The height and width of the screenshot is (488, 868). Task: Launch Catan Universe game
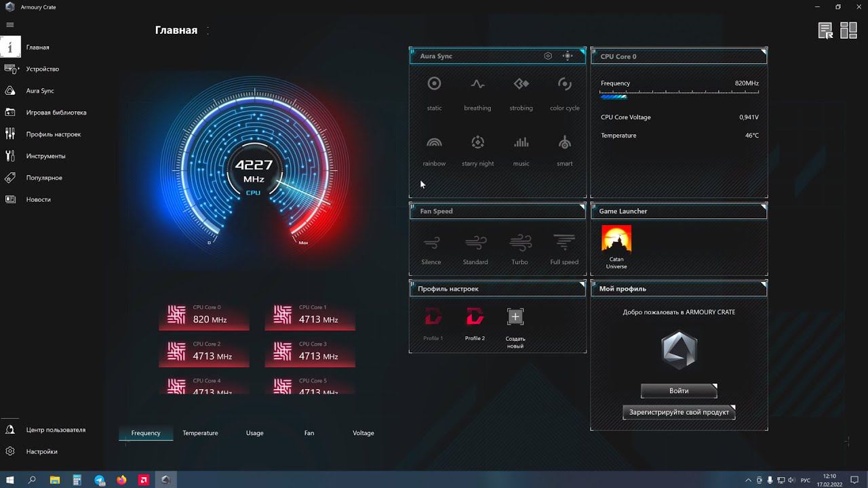(616, 247)
